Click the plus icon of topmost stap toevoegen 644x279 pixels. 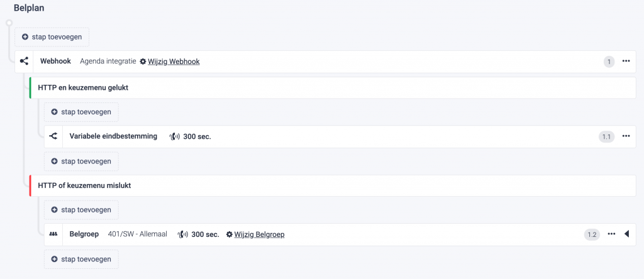tap(25, 37)
